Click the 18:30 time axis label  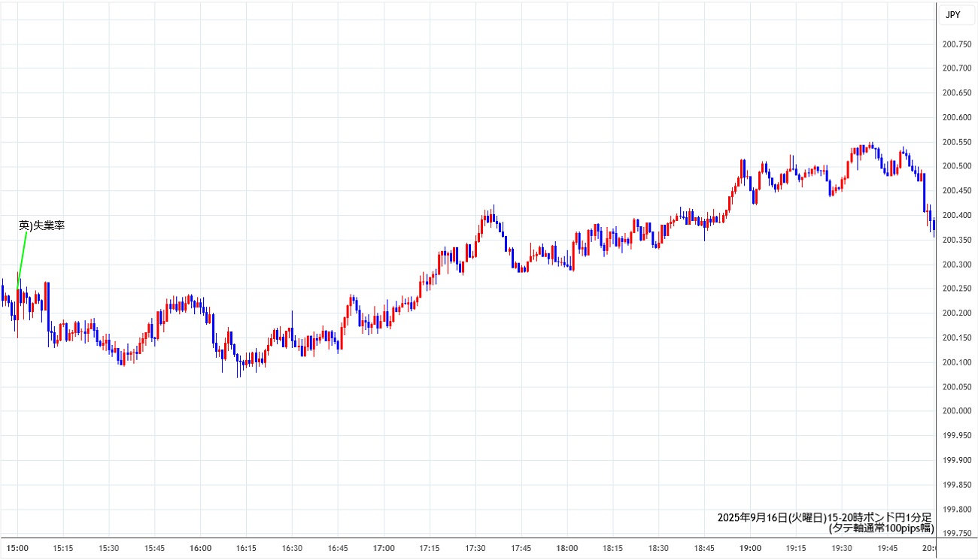click(658, 548)
